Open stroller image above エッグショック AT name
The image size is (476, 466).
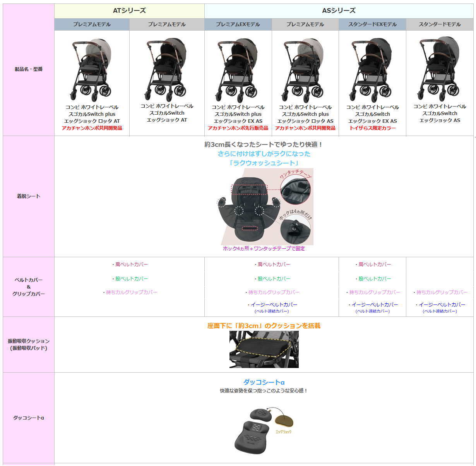click(x=167, y=69)
